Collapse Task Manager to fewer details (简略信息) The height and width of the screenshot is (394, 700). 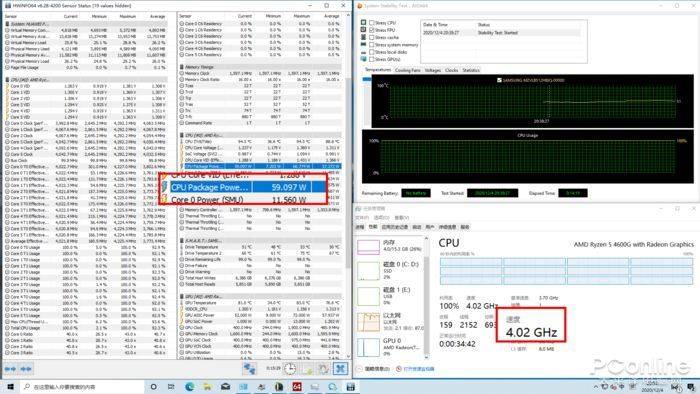pos(373,369)
